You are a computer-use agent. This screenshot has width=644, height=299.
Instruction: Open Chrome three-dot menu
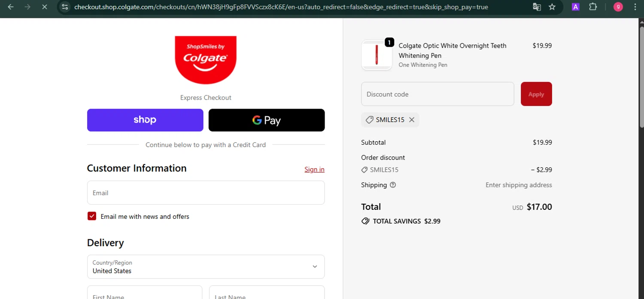635,7
